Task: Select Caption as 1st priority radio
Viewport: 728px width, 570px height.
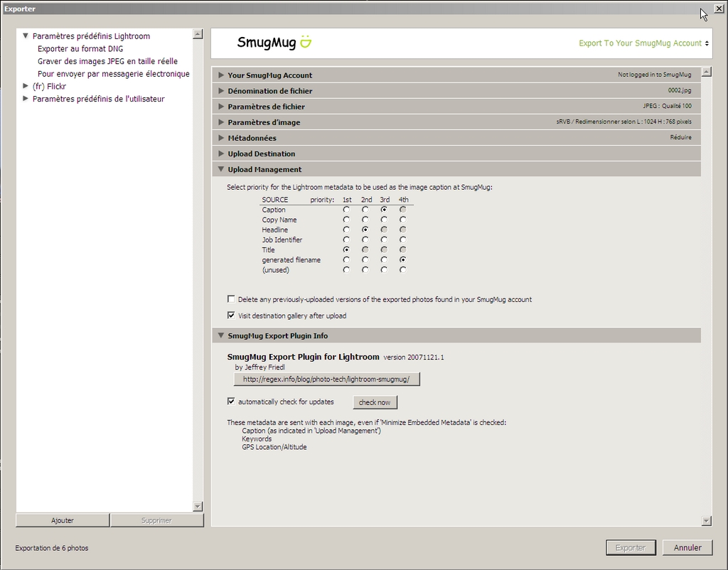Action: [346, 210]
